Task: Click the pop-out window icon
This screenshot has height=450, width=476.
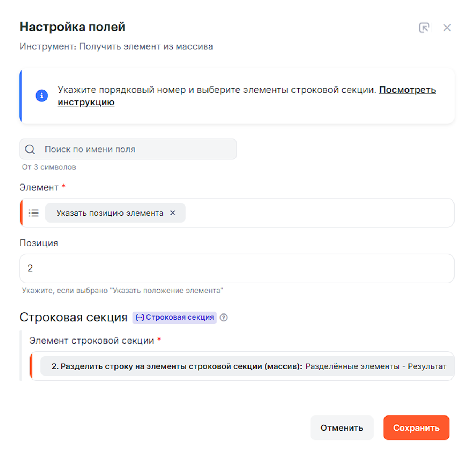Action: click(x=424, y=28)
